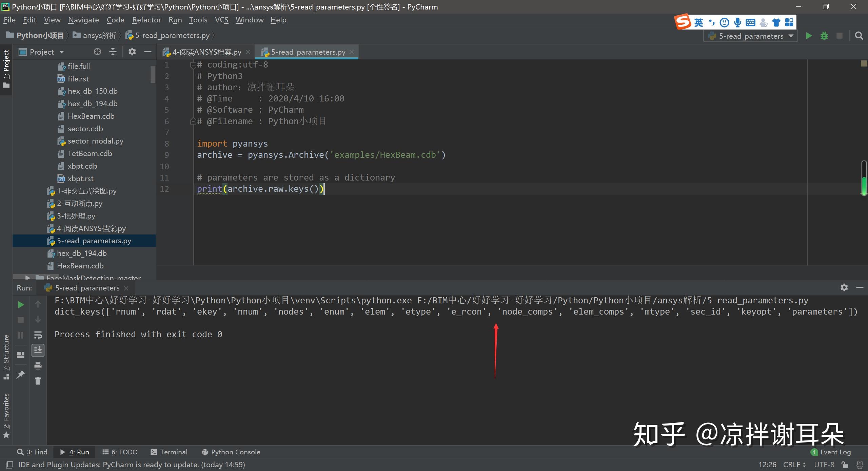Stop the process with the red stop icon

21,320
